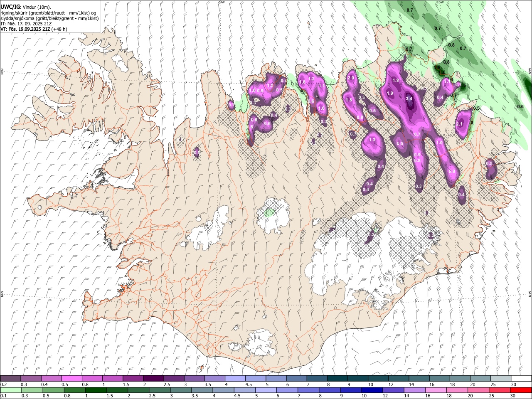Click the '15W' longitude label

click(x=440, y=2)
